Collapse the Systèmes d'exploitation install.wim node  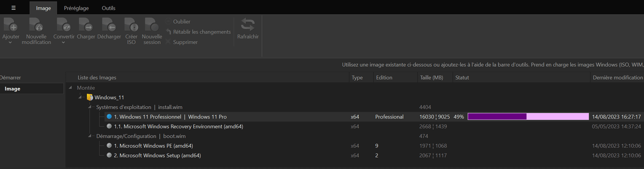click(90, 107)
